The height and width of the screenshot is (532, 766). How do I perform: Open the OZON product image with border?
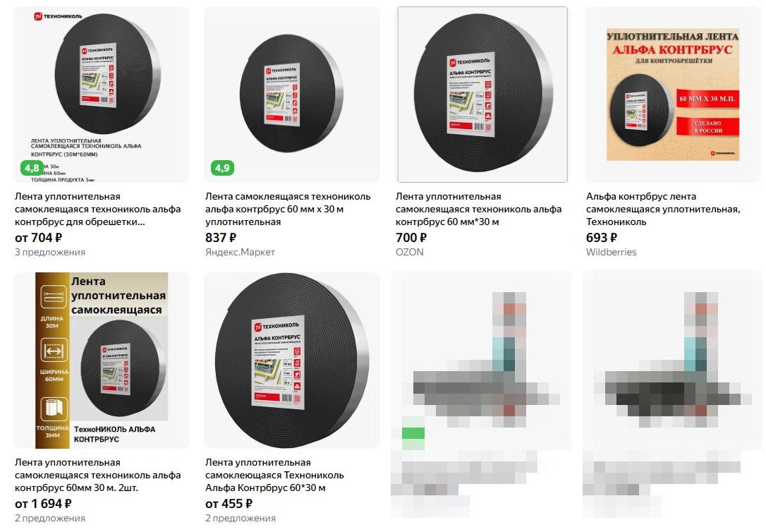pyautogui.click(x=482, y=95)
